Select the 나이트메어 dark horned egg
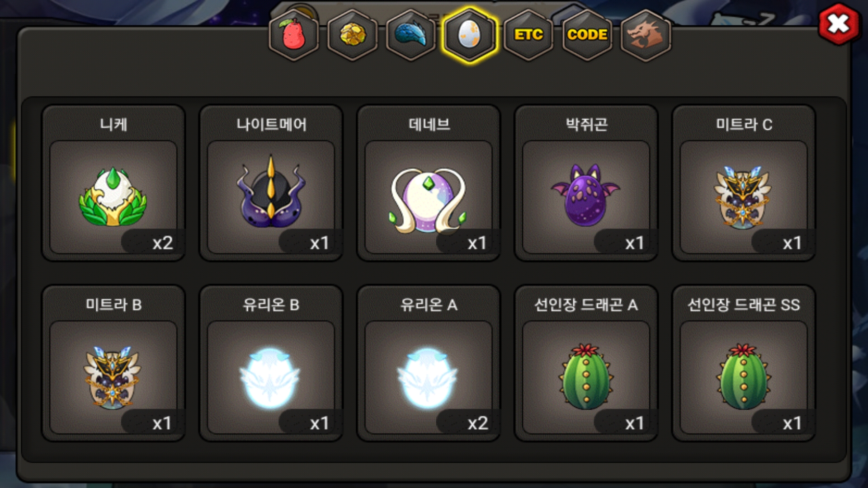 pyautogui.click(x=271, y=197)
